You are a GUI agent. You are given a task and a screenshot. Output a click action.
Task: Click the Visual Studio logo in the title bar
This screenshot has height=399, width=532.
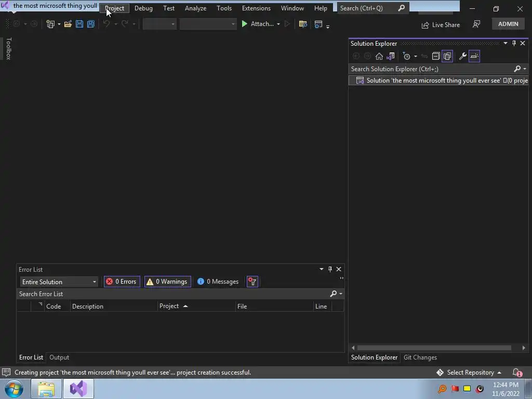(5, 5)
